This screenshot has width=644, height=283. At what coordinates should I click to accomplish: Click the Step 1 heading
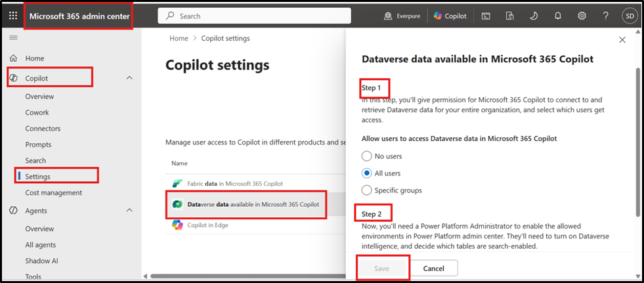[x=372, y=87]
